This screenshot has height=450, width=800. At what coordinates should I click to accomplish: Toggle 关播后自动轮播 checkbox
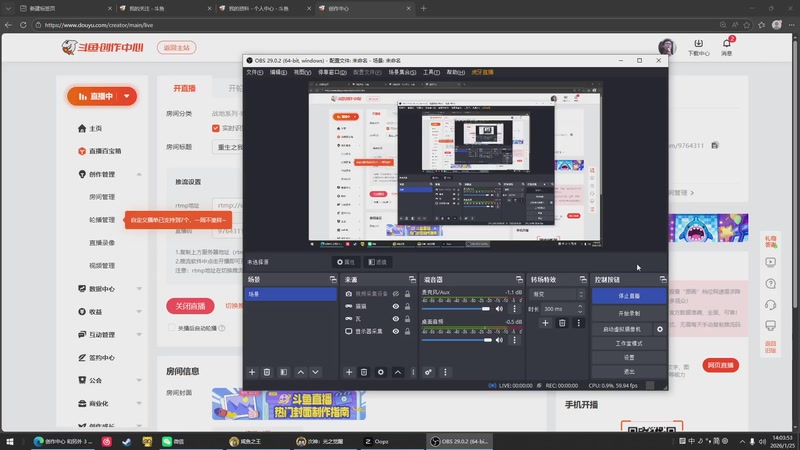coord(172,328)
